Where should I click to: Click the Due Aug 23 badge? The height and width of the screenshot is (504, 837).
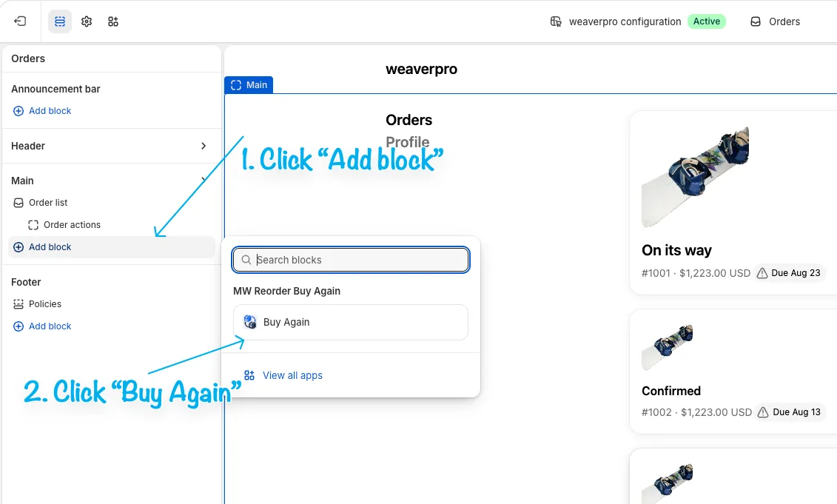coord(789,273)
